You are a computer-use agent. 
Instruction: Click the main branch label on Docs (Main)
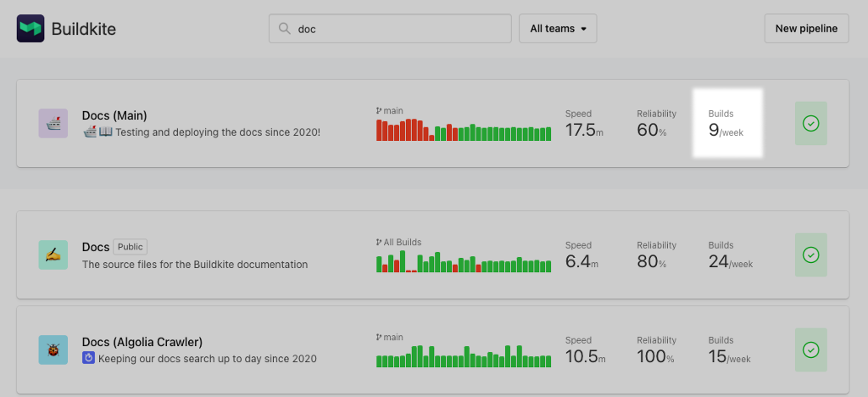click(x=393, y=111)
